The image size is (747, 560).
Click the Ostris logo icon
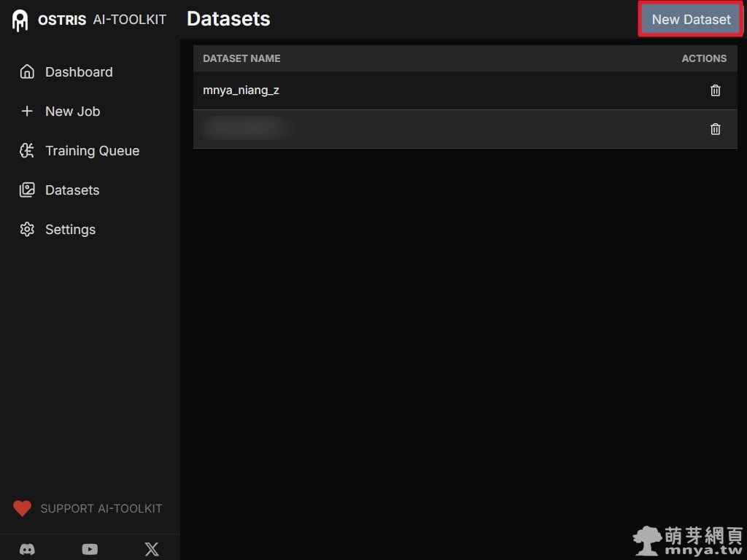click(x=20, y=20)
